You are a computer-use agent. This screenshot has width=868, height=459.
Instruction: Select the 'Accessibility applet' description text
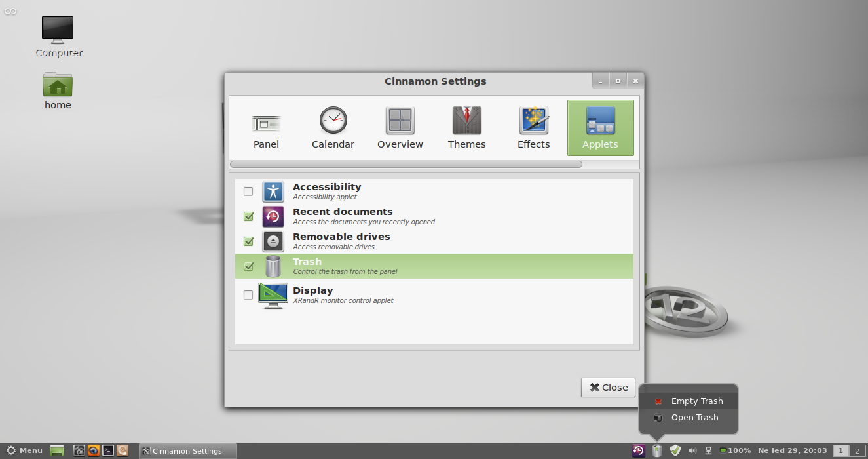(x=325, y=197)
